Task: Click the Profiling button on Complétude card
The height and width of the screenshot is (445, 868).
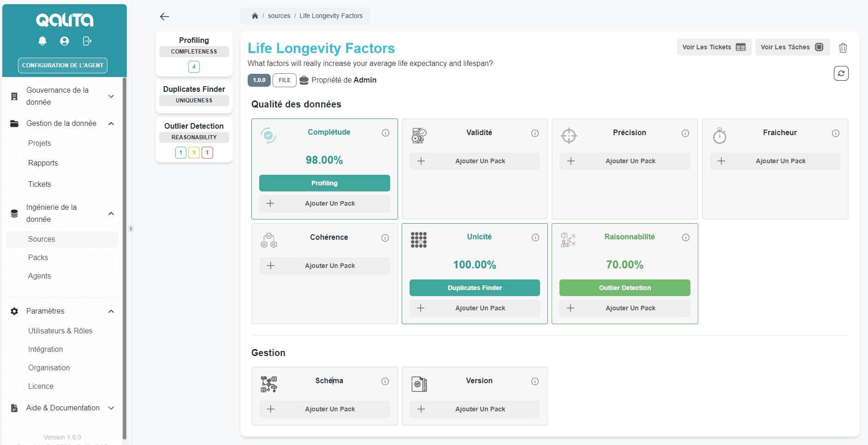Action: click(x=324, y=183)
